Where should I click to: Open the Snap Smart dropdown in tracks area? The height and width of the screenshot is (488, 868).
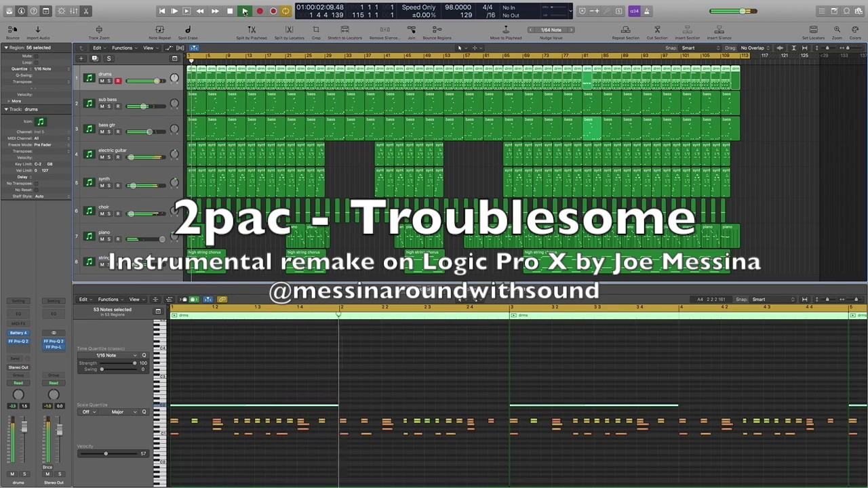tap(701, 48)
